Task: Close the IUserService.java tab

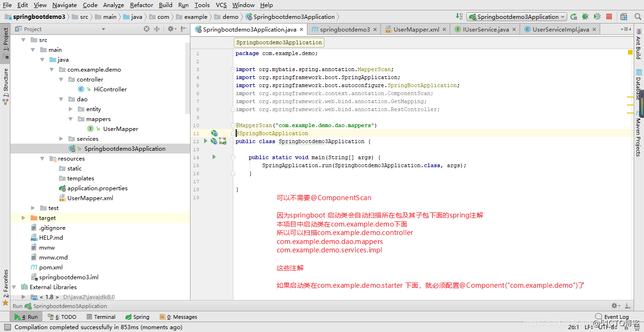Action: point(515,29)
